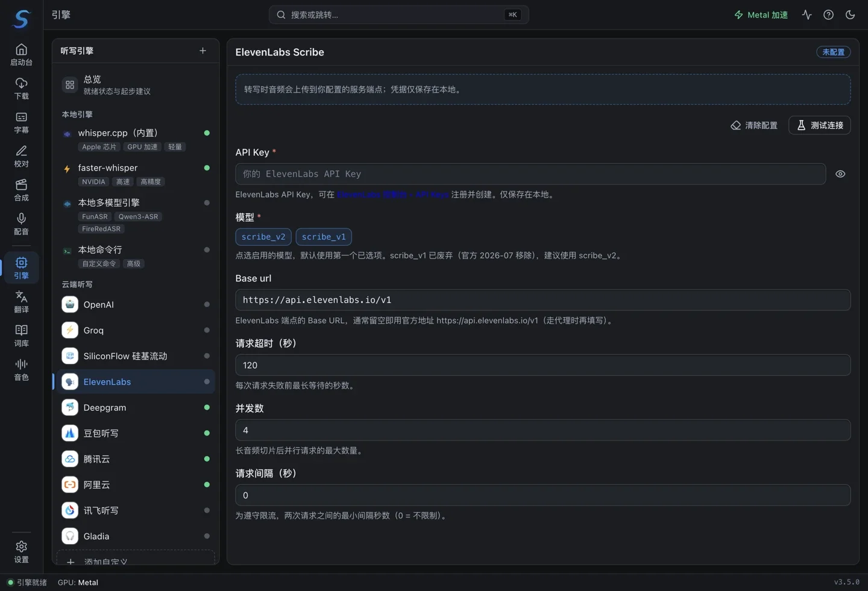Image resolution: width=868 pixels, height=591 pixels.
Task: Select 总览 overview in engine list
Action: 136,85
